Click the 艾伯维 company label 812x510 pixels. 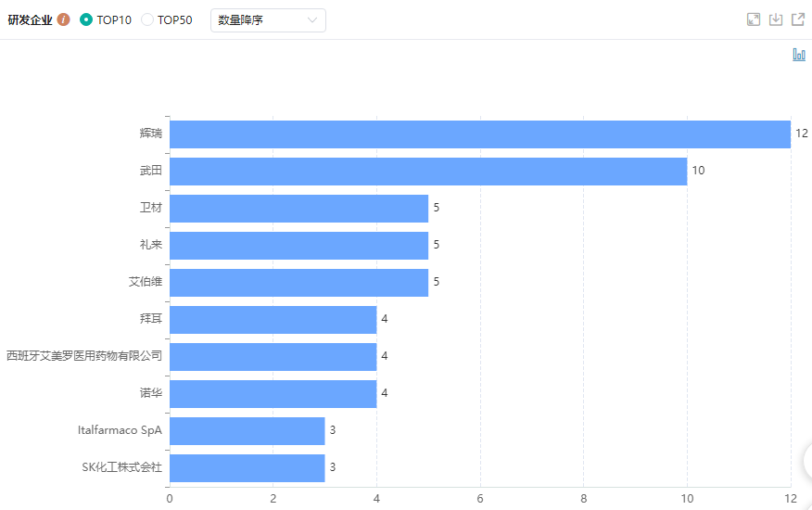(x=146, y=282)
